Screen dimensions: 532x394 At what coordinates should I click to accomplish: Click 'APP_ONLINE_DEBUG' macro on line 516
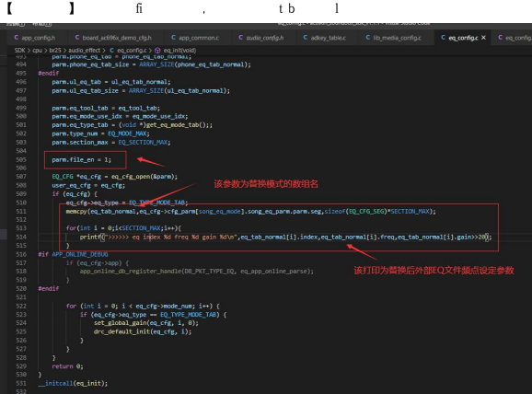(x=80, y=254)
